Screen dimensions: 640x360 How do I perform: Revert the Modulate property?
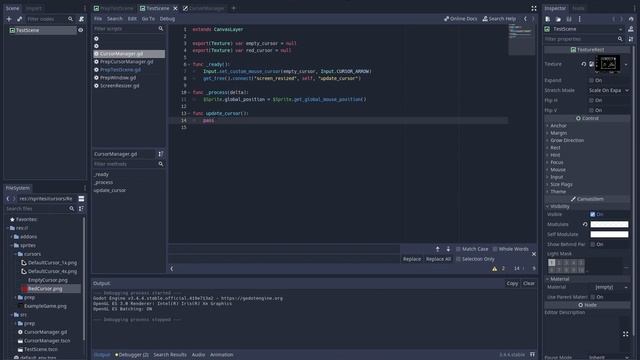click(585, 224)
